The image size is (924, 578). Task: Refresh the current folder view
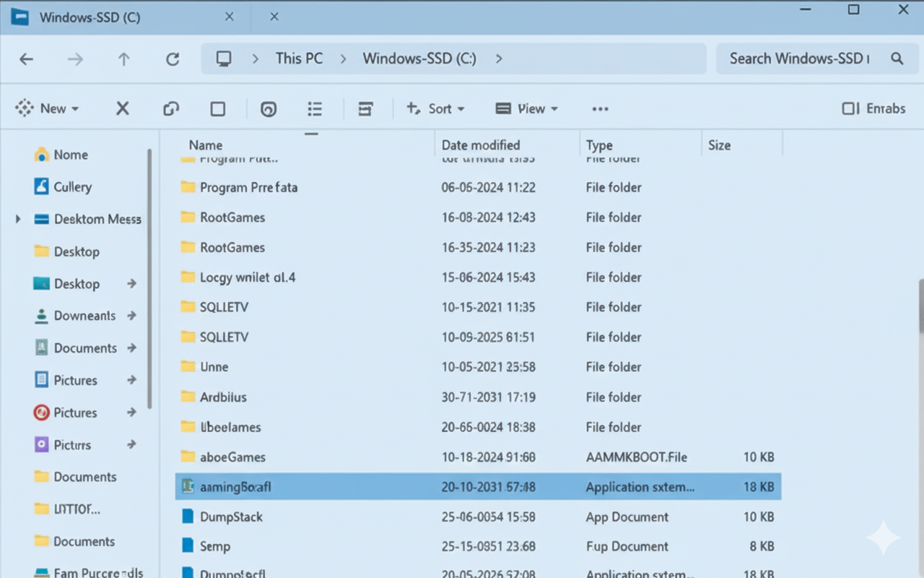[173, 59]
